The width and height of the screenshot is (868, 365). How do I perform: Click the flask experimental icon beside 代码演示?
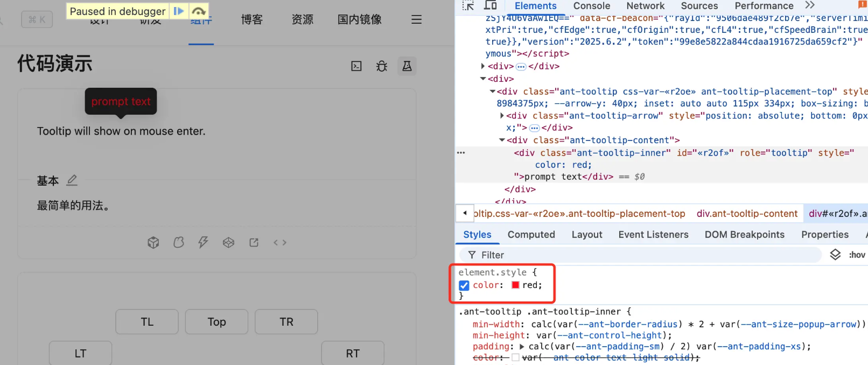coord(407,66)
